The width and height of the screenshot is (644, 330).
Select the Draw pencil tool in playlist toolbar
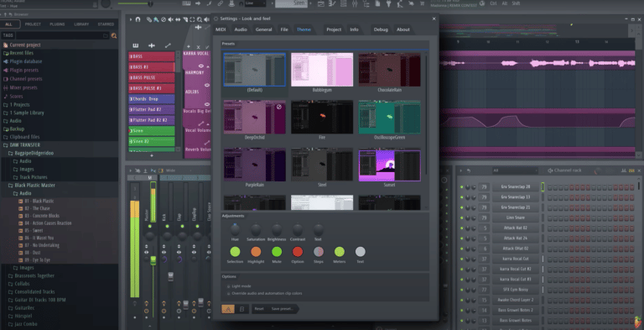coord(149,19)
